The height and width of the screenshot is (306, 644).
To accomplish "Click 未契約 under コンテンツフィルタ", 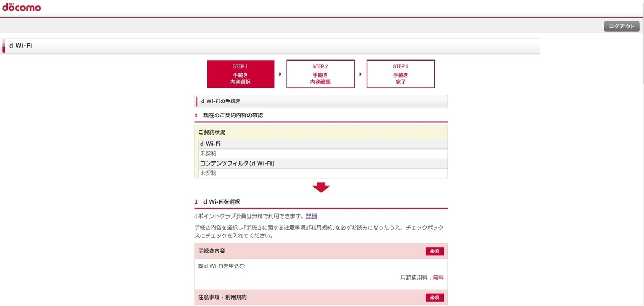I will (208, 173).
